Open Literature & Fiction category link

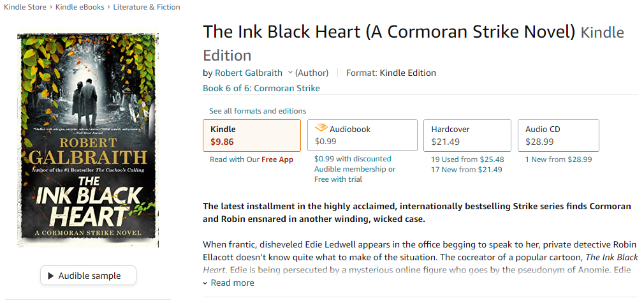pyautogui.click(x=147, y=7)
